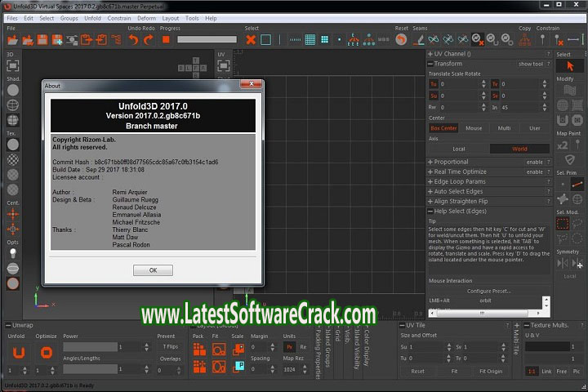Viewport: 588px width, 392px height.
Task: Expand Align Straighten Flip panel
Action: [430, 202]
